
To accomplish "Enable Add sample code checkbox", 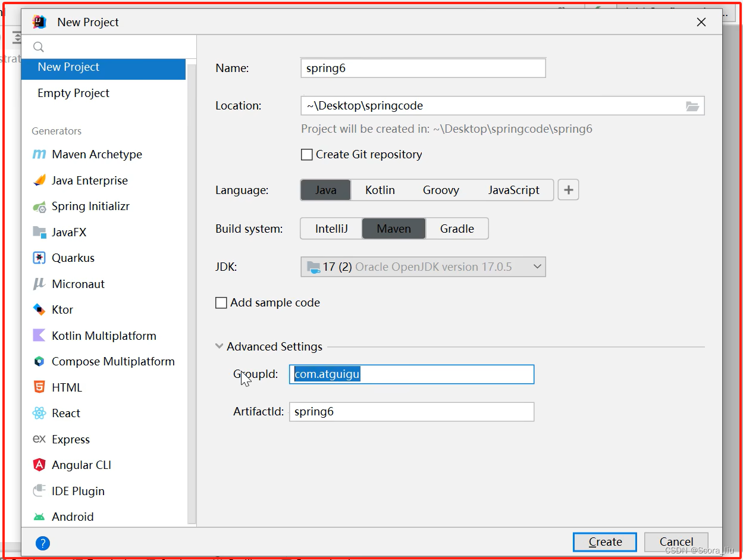I will (x=221, y=303).
